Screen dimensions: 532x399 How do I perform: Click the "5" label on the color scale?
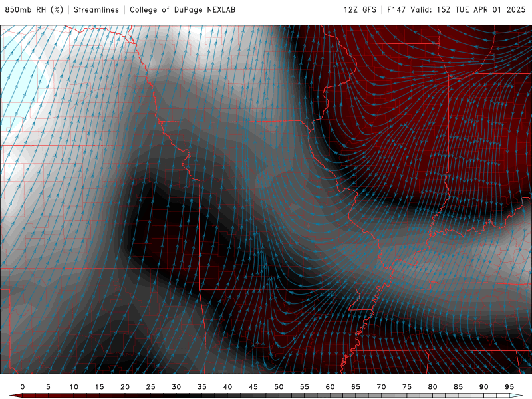pyautogui.click(x=48, y=387)
